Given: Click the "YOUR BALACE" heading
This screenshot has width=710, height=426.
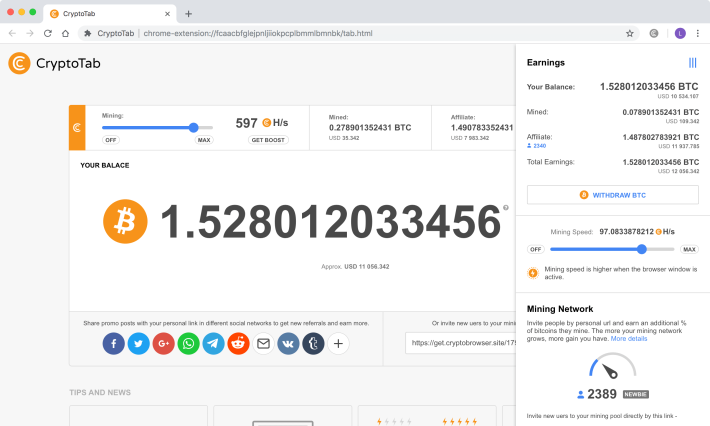Looking at the screenshot, I should [x=105, y=165].
